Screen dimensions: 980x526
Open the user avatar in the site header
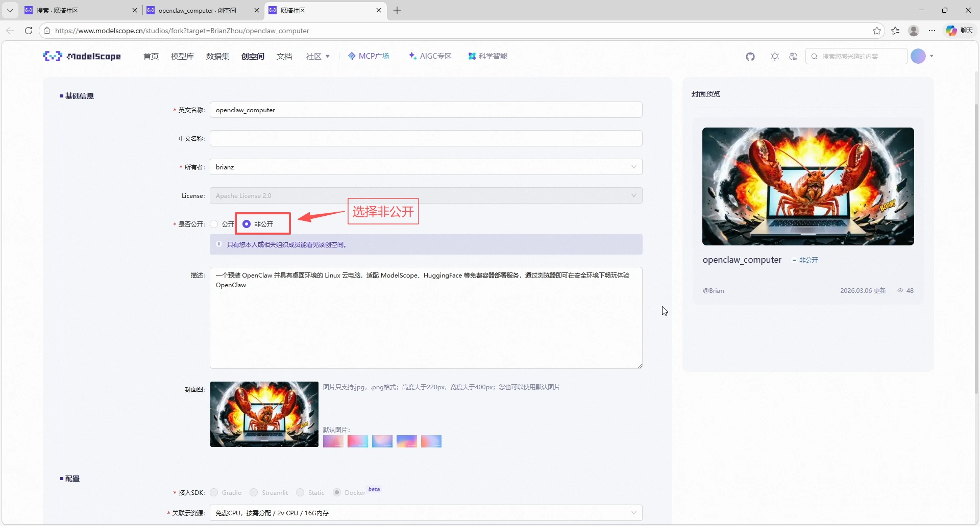tap(918, 56)
